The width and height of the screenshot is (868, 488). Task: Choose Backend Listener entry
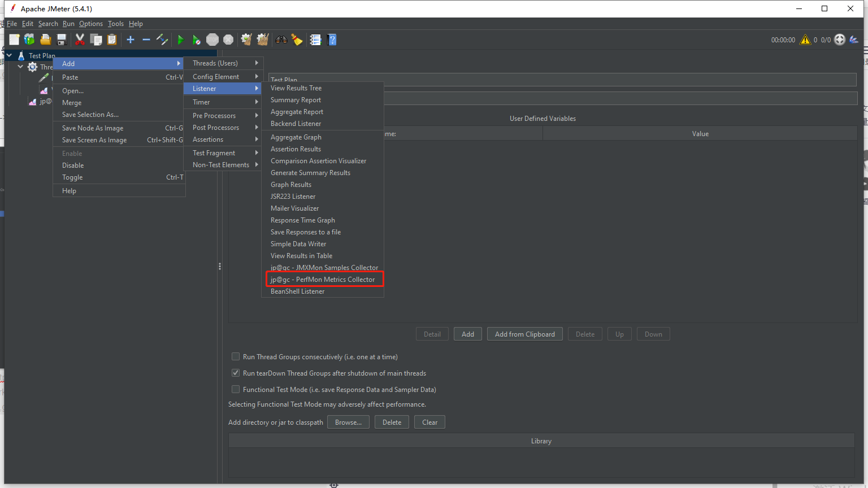tap(323, 123)
